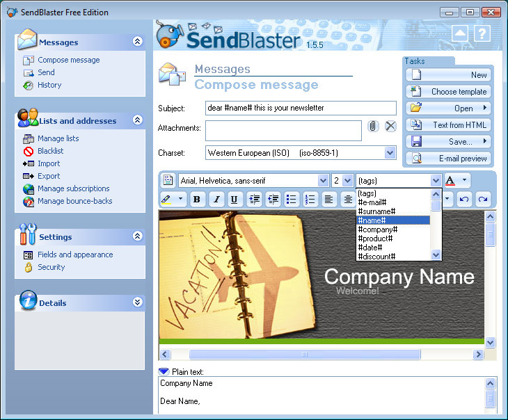This screenshot has height=420, width=508.
Task: Select #surname# tag from list
Action: click(393, 211)
